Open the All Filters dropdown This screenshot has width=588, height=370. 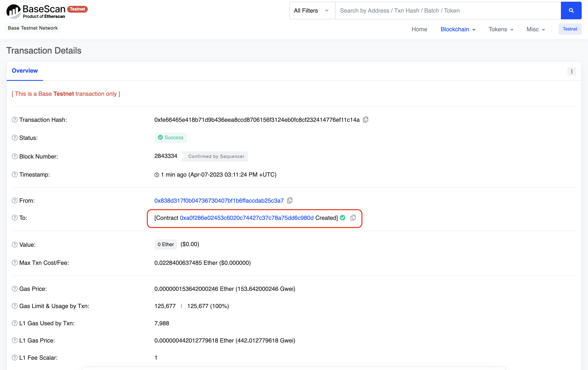[312, 10]
